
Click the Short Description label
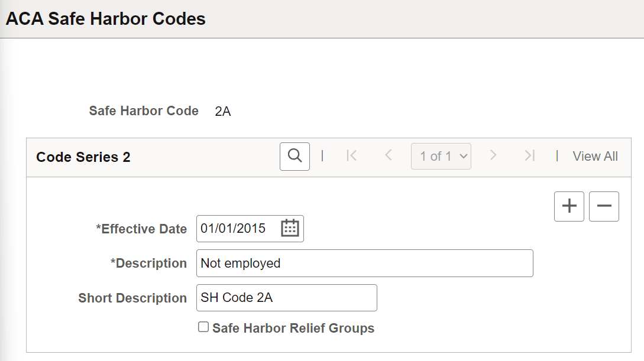(132, 298)
